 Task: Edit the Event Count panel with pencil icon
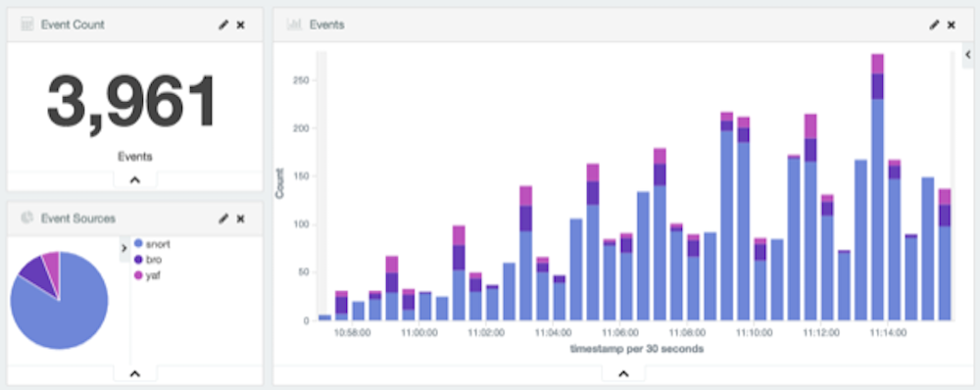click(x=223, y=25)
